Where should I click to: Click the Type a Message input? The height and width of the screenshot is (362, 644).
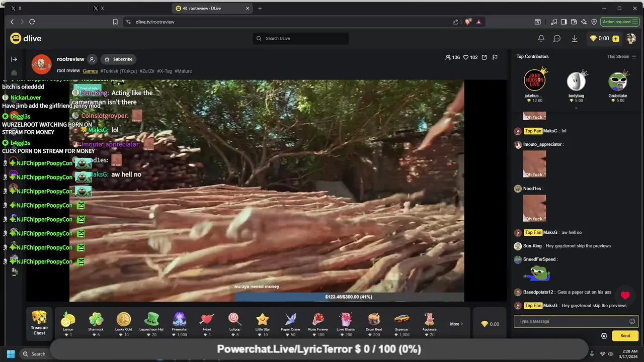click(576, 321)
